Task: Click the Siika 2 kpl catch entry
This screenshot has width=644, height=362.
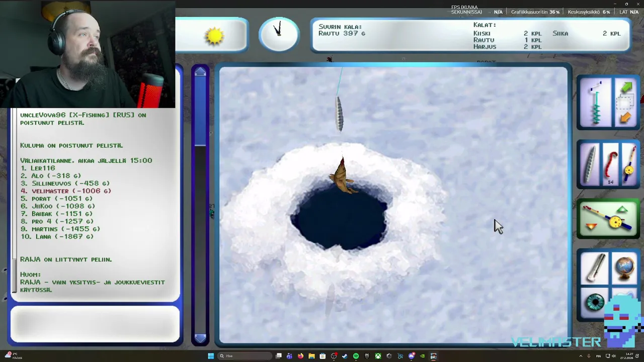Action: coord(586,33)
